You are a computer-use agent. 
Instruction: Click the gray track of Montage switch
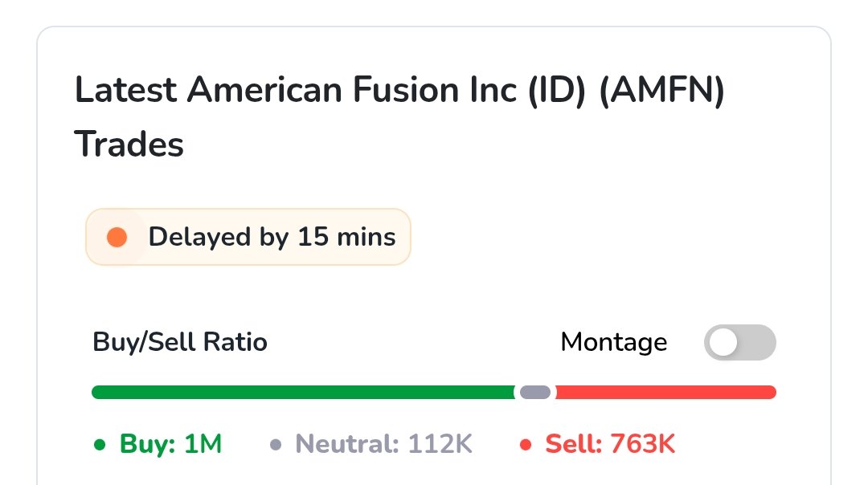[756, 342]
